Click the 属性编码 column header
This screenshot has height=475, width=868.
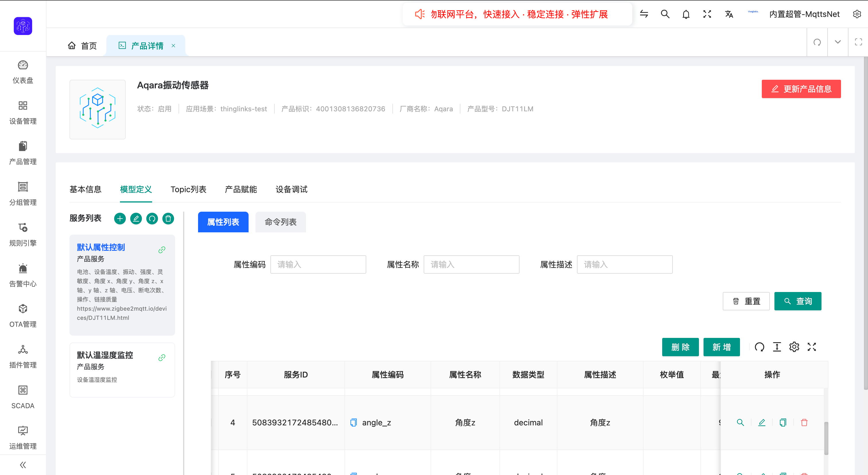[x=387, y=375]
